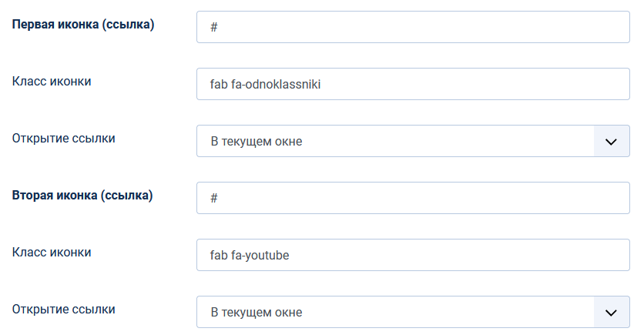Click chevron arrow of first Открытие ссылки dropdown
Viewport: 644px width, 335px height.
click(612, 141)
